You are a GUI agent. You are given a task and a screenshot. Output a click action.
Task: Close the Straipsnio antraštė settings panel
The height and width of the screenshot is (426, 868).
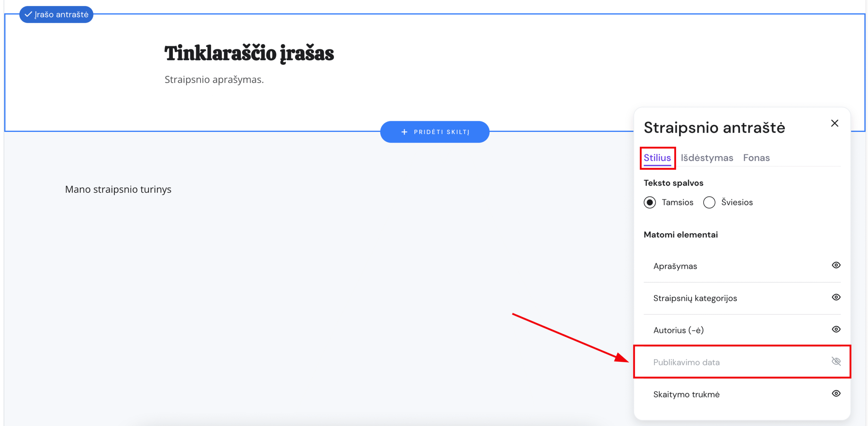pyautogui.click(x=835, y=123)
